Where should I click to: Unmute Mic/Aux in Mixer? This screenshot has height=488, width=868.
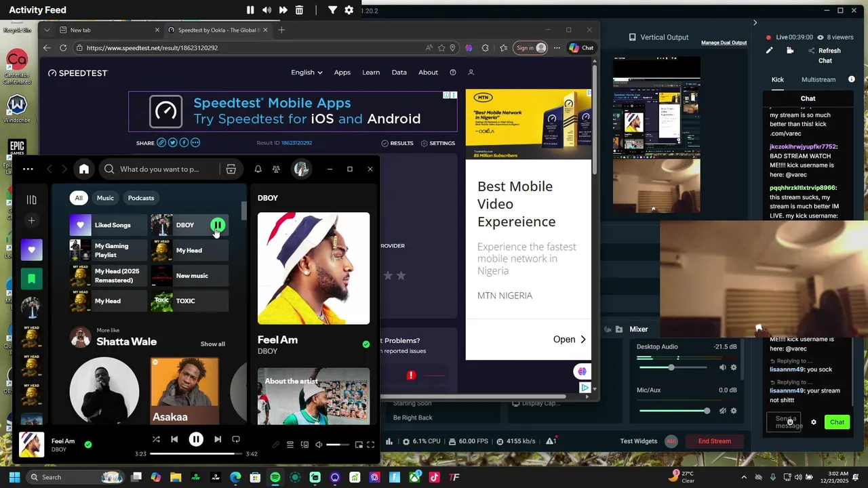722,411
